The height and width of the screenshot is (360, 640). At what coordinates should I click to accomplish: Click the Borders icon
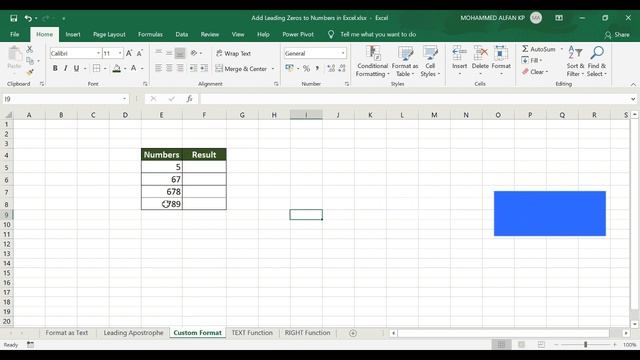[96, 68]
